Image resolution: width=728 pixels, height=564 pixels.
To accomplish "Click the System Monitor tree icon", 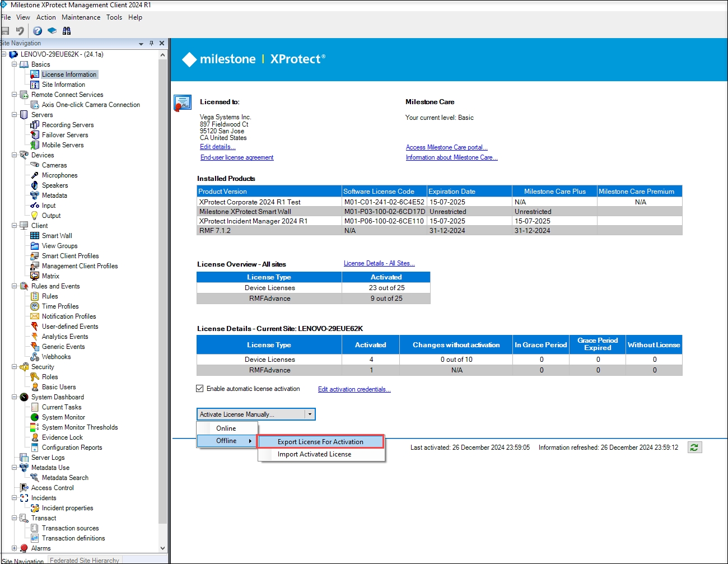I will pyautogui.click(x=35, y=417).
